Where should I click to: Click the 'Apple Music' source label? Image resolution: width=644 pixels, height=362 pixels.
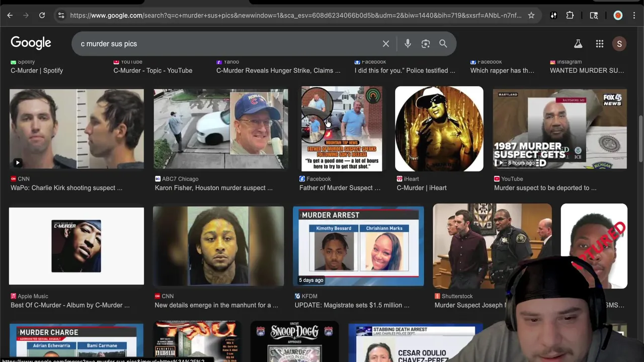(x=33, y=296)
